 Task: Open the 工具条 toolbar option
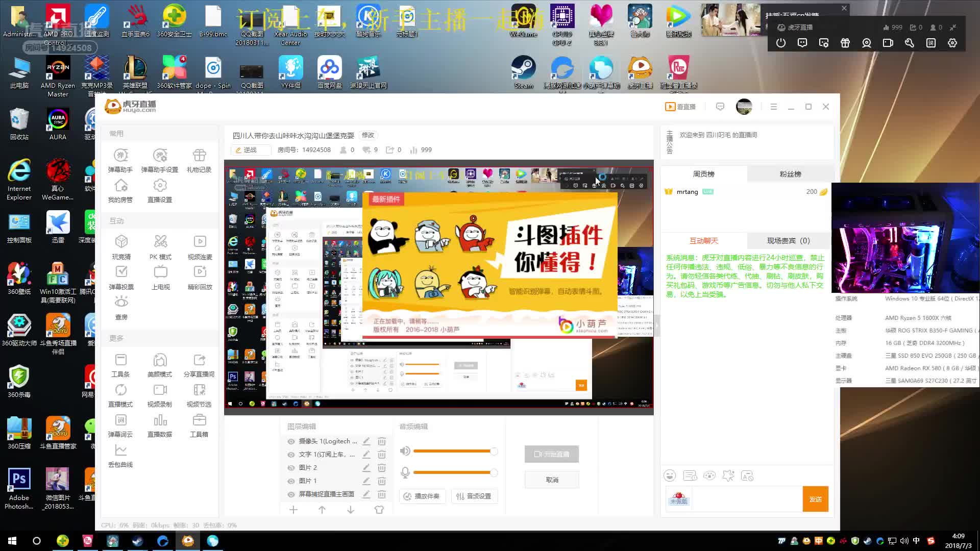click(x=120, y=365)
